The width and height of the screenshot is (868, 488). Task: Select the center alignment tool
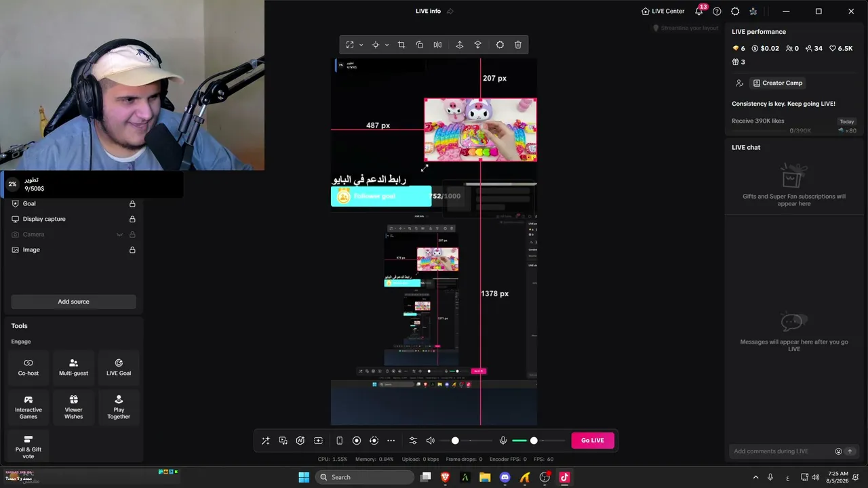376,45
